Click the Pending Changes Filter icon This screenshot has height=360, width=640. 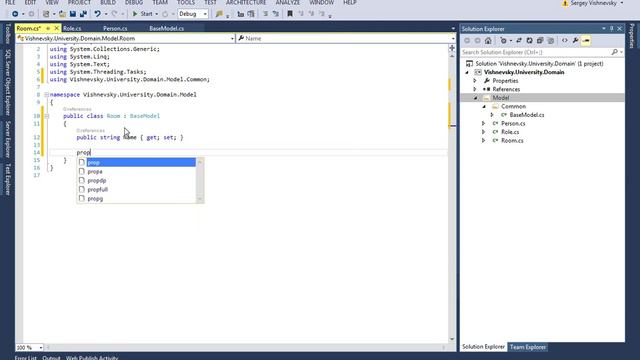tap(504, 40)
